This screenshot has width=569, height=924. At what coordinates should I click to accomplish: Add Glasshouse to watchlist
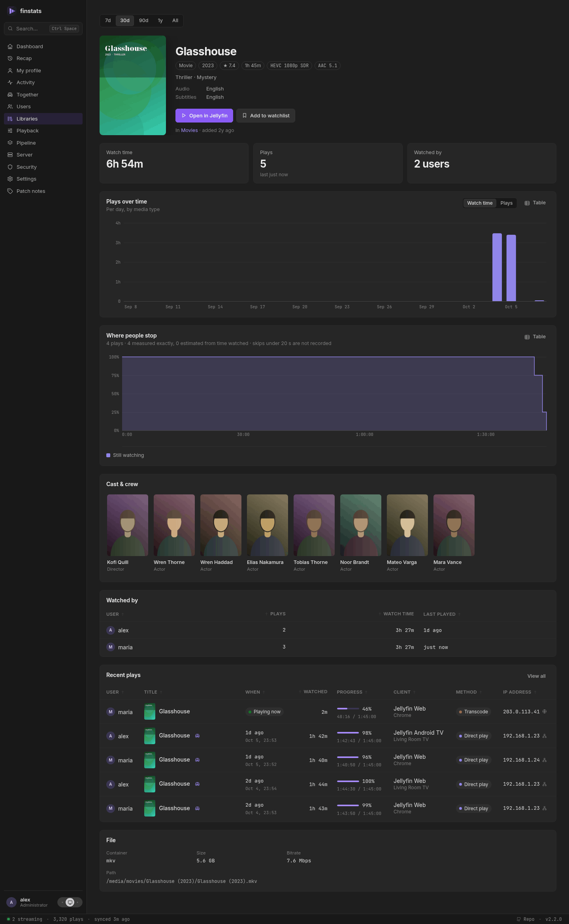266,116
